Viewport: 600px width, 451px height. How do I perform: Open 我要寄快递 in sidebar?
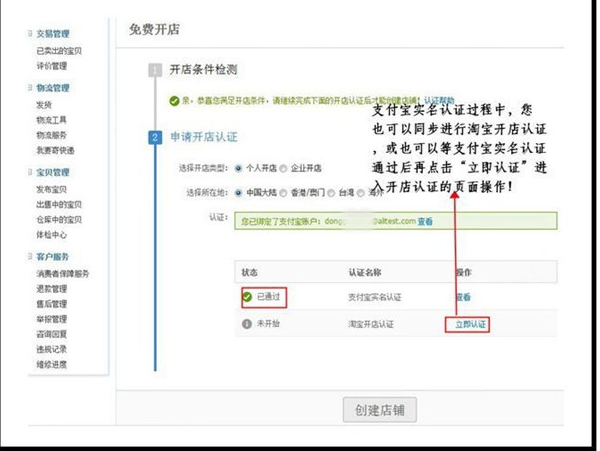(55, 150)
